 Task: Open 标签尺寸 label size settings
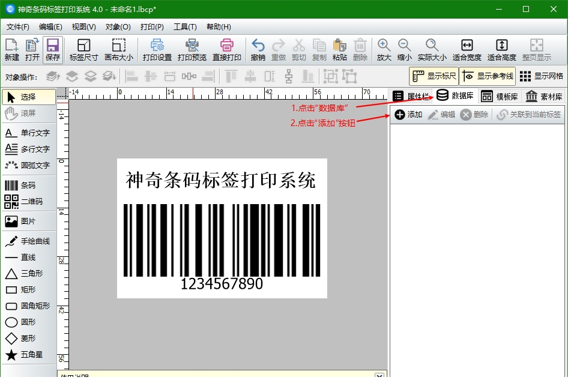point(83,50)
